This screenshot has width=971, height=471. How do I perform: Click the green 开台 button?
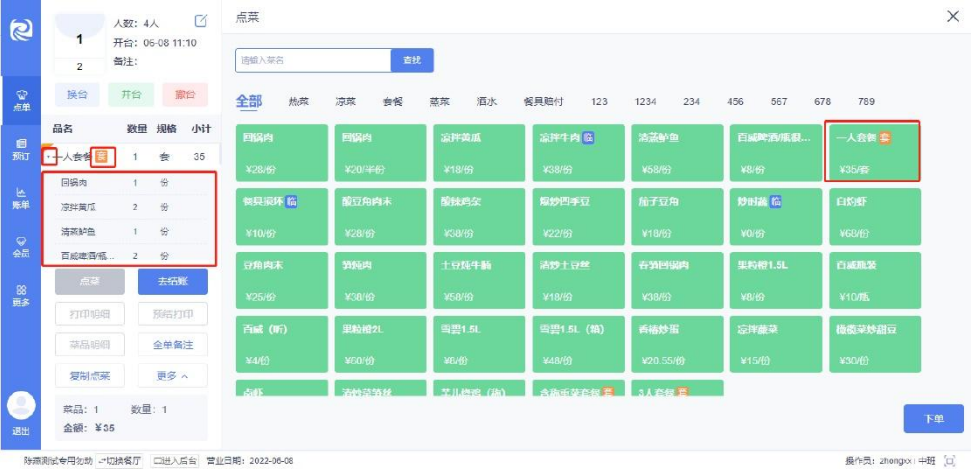click(131, 95)
